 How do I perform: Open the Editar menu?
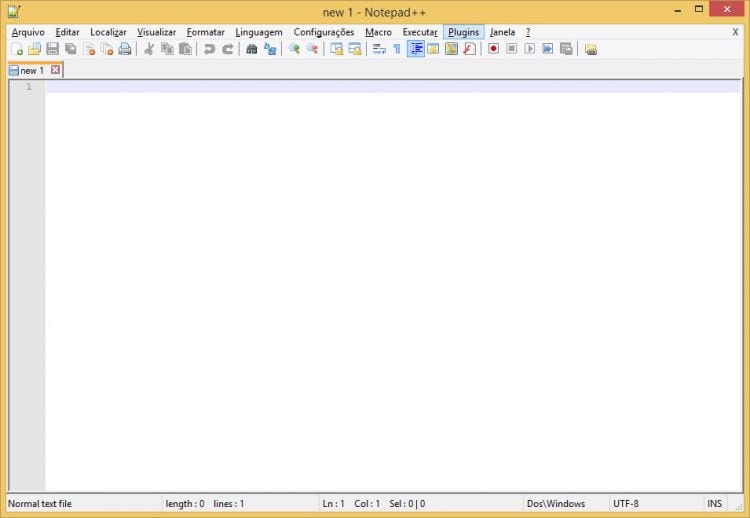pos(67,32)
